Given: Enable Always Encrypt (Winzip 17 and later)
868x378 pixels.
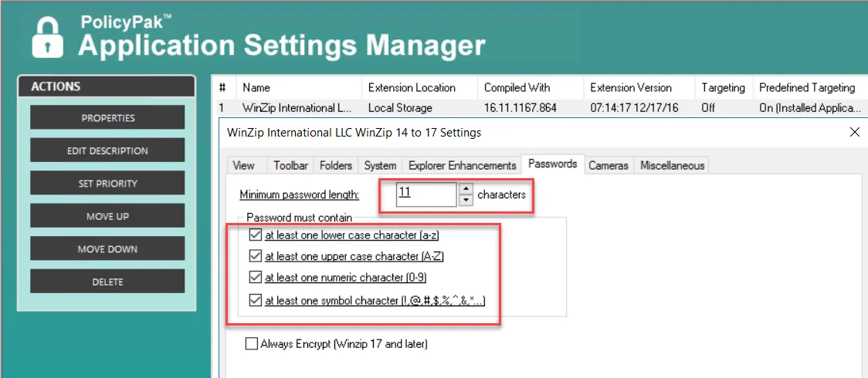Looking at the screenshot, I should pyautogui.click(x=251, y=344).
